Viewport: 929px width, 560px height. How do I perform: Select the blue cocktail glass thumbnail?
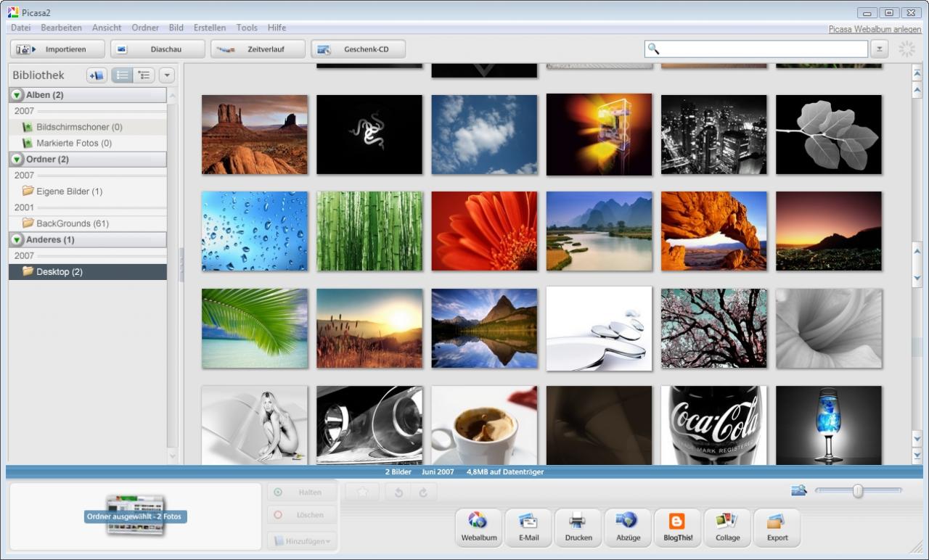(829, 425)
